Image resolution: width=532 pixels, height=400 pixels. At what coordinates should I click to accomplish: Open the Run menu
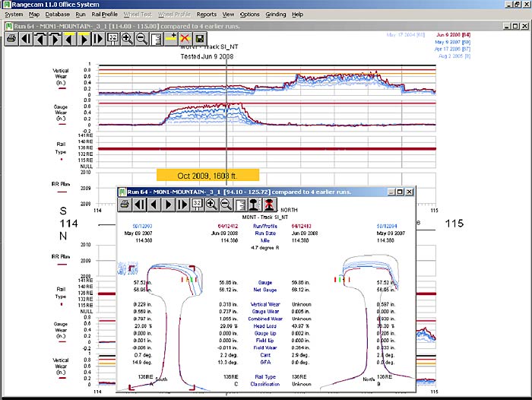[81, 14]
